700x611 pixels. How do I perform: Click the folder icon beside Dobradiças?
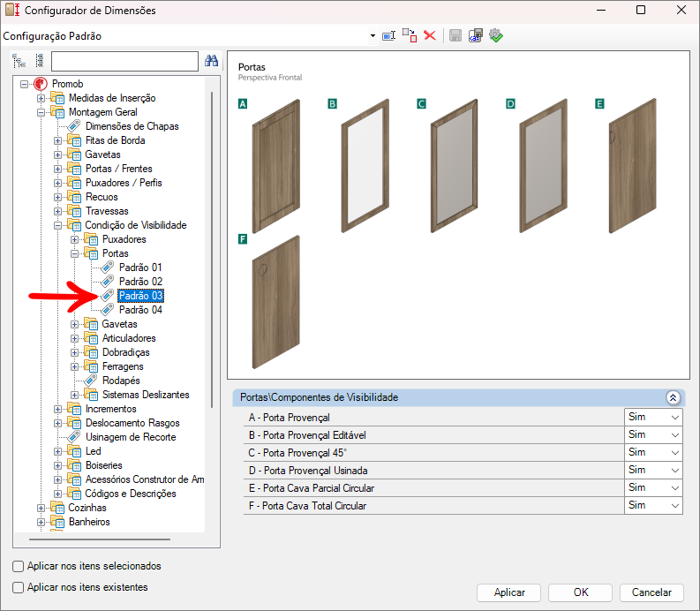[x=91, y=352]
